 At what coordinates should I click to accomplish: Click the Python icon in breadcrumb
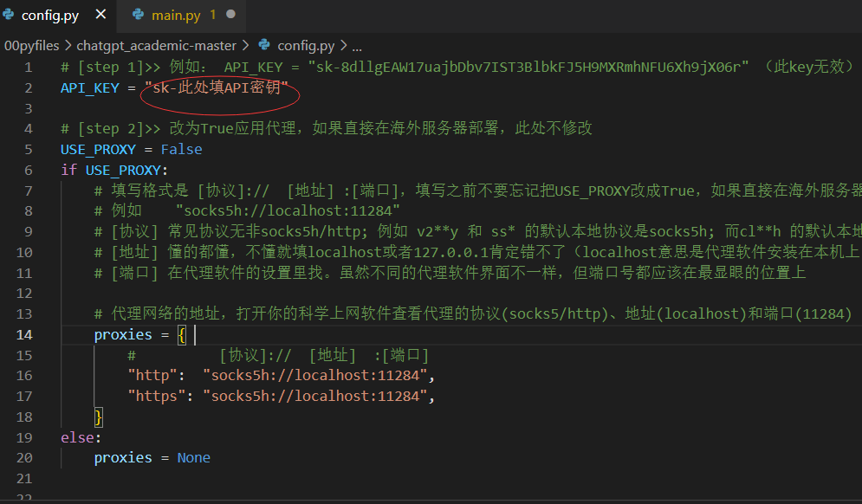pyautogui.click(x=264, y=45)
